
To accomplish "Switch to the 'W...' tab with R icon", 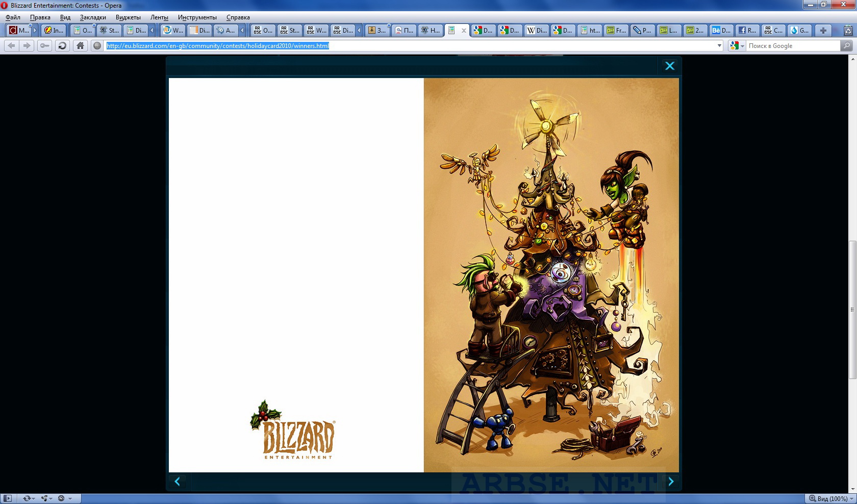I will coord(173,31).
